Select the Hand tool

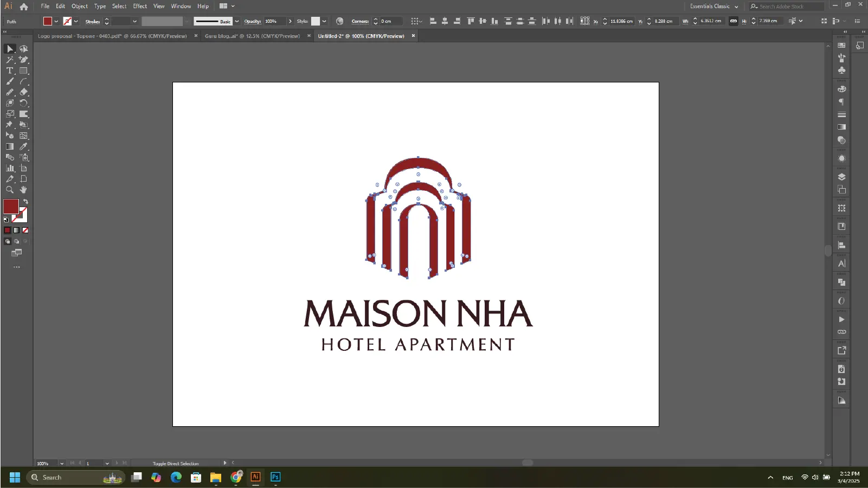click(x=23, y=190)
